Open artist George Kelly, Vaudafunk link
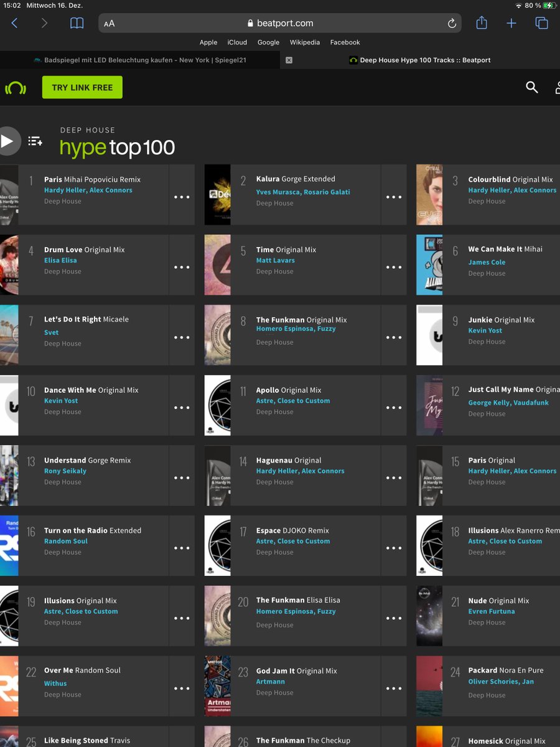Viewport: 560px width, 747px height. pos(508,403)
